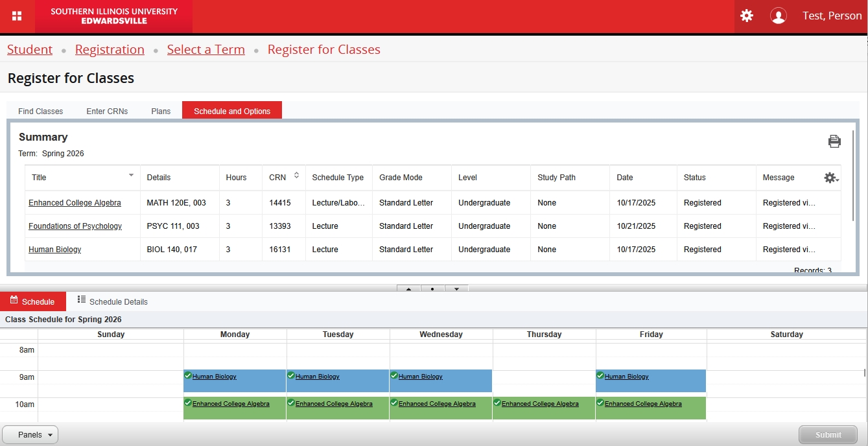This screenshot has width=868, height=446.
Task: Click the Schedule Details list icon
Action: 82,299
